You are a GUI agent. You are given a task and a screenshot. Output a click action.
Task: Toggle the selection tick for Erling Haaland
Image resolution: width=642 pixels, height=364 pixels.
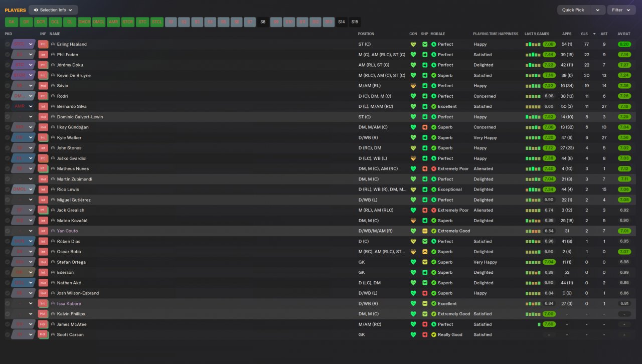pyautogui.click(x=8, y=44)
